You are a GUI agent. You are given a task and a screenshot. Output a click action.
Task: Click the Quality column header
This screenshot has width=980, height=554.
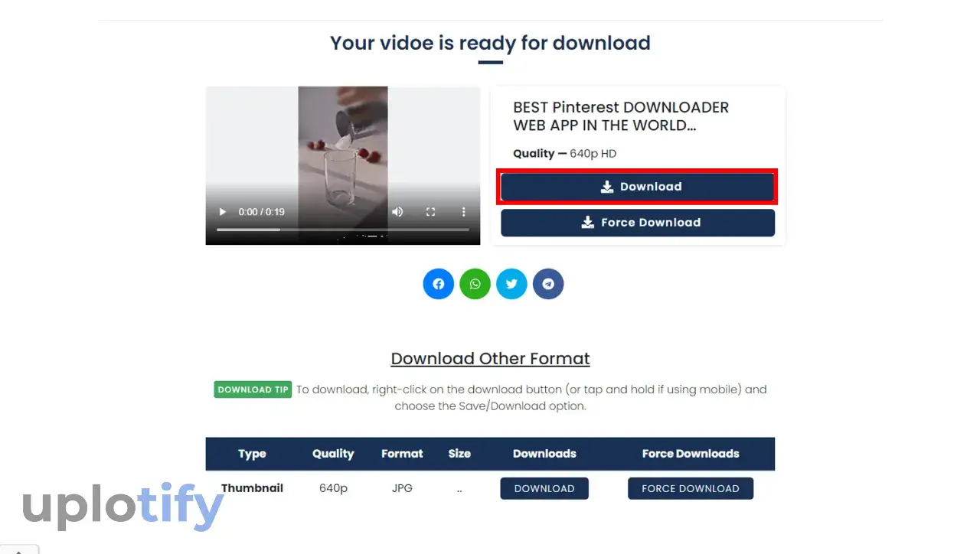pos(333,454)
